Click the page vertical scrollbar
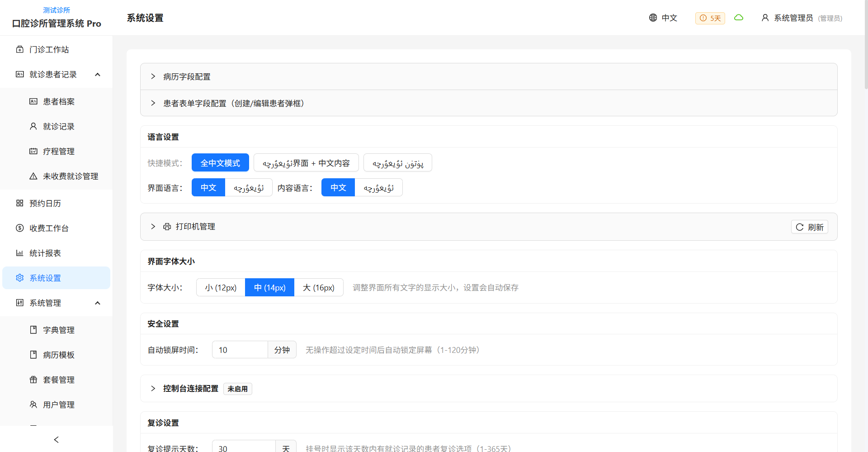 [x=865, y=45]
